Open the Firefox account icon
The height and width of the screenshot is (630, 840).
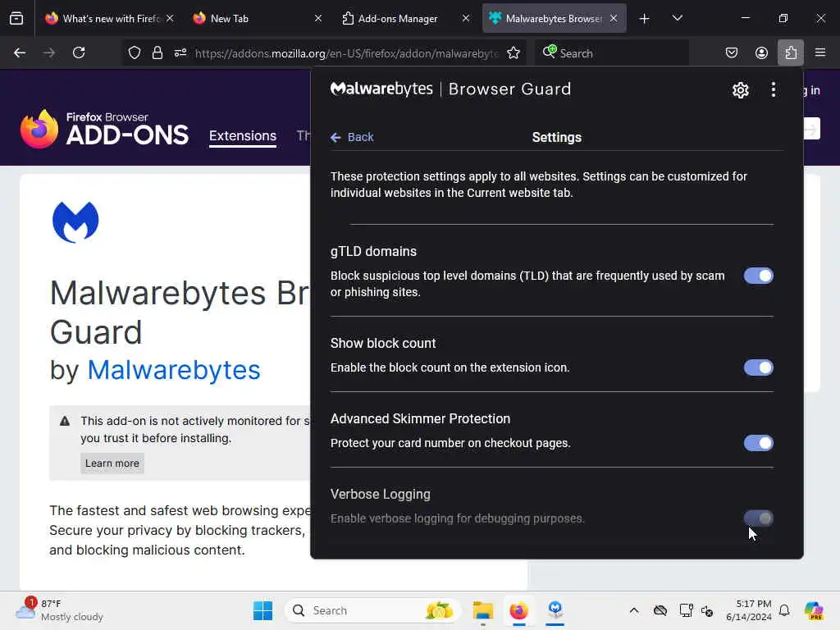click(761, 52)
